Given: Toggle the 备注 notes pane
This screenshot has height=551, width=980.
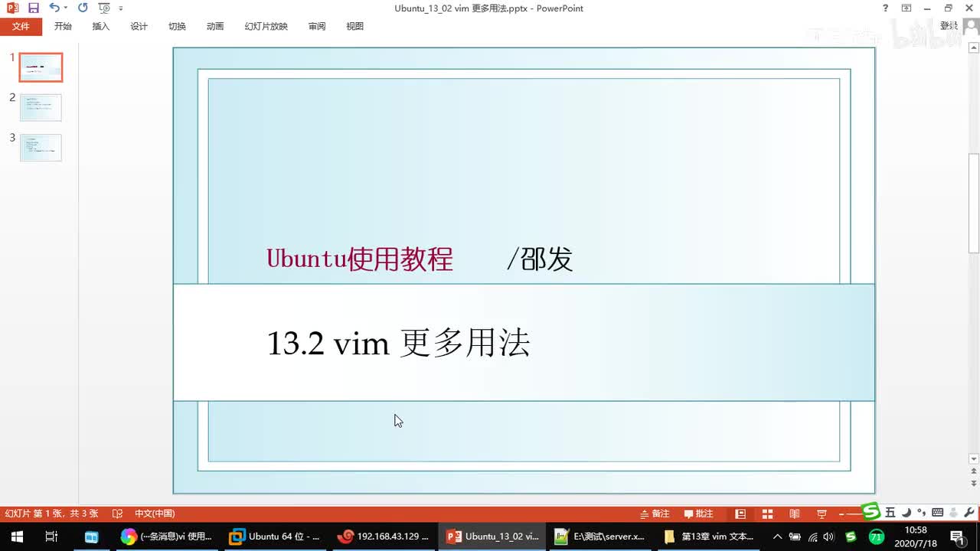Looking at the screenshot, I should [x=655, y=514].
